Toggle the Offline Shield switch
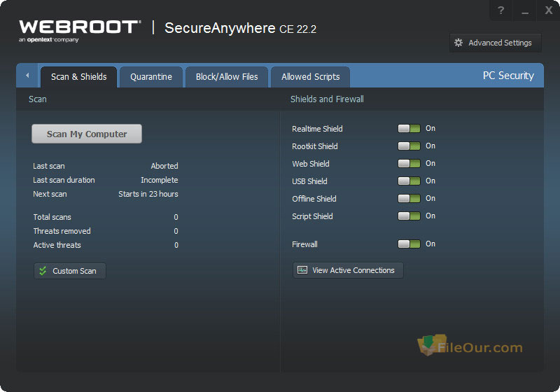Screen dimensions: 560x392 coord(409,199)
